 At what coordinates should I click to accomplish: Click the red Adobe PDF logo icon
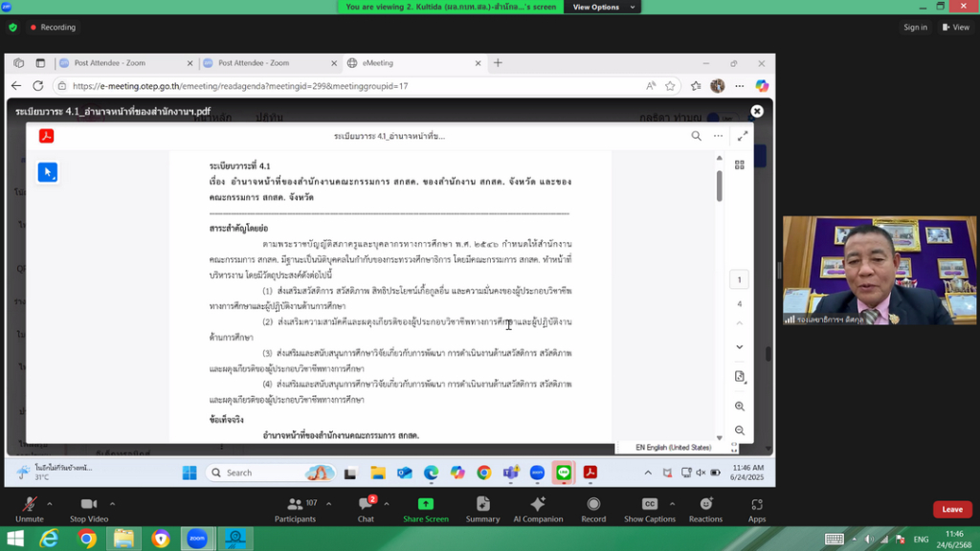[46, 136]
